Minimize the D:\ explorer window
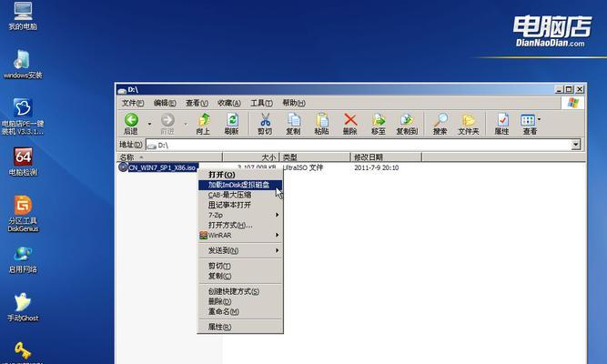 point(559,89)
